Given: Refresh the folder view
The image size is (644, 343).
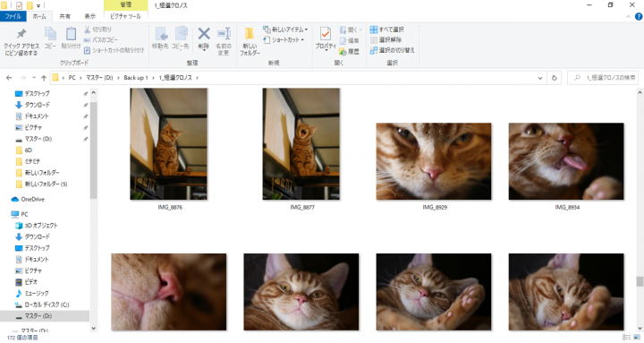Looking at the screenshot, I should (x=554, y=78).
